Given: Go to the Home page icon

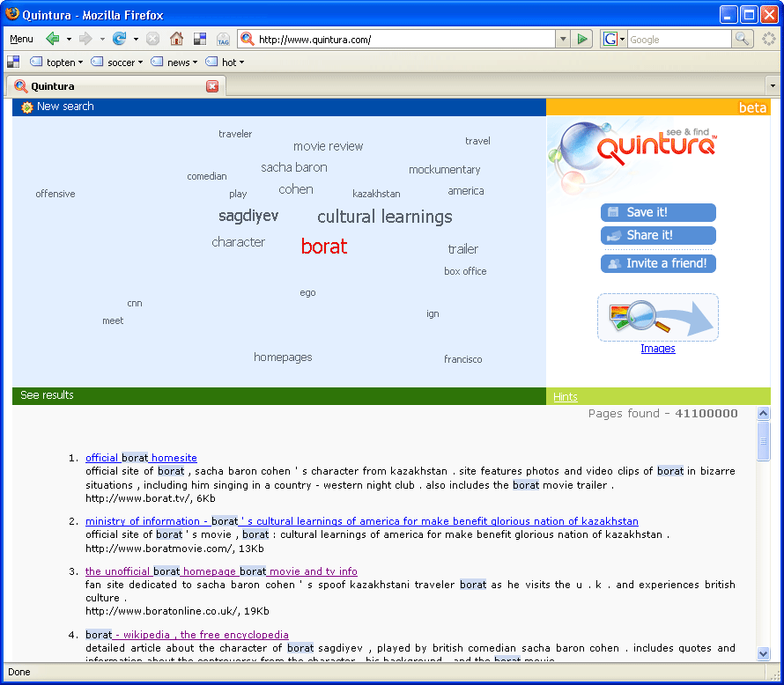Looking at the screenshot, I should pos(176,39).
